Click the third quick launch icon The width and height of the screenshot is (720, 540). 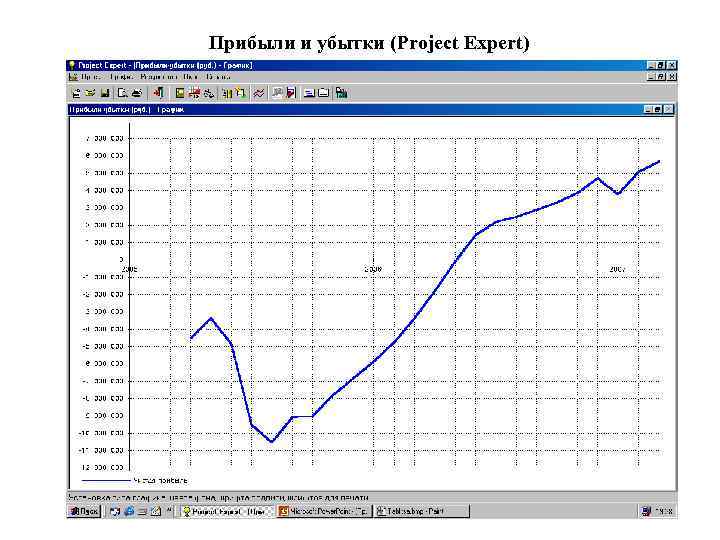143,511
